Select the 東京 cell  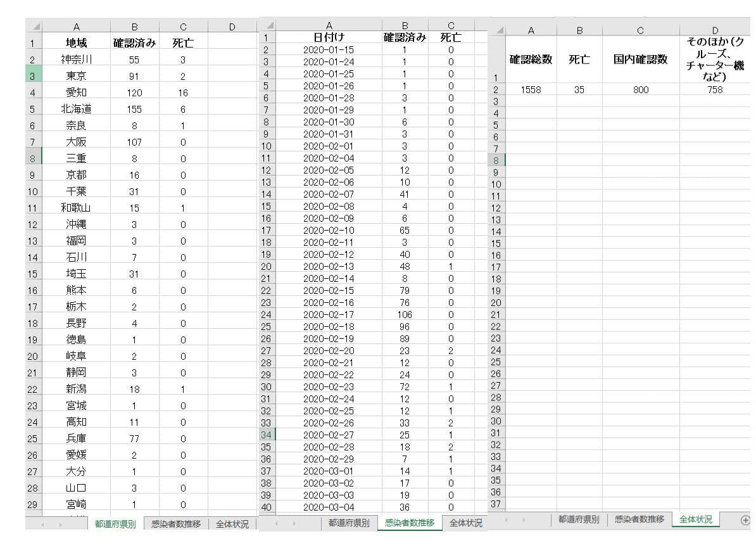76,76
